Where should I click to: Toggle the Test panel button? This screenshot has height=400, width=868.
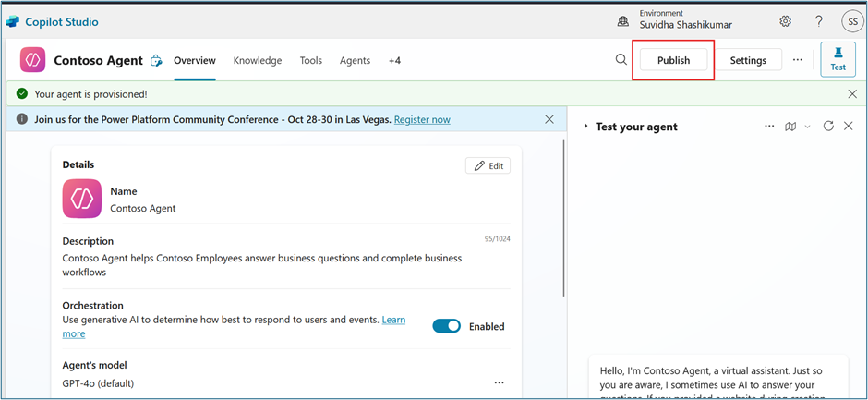(x=838, y=59)
